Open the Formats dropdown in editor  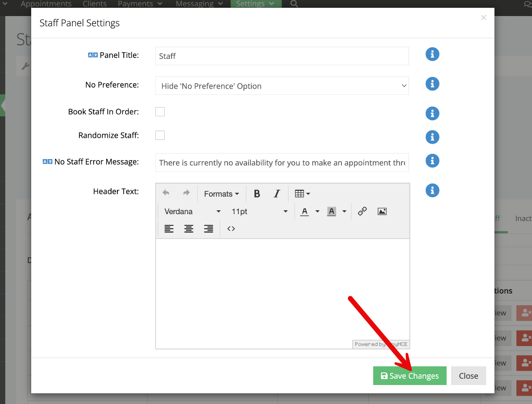coord(221,194)
